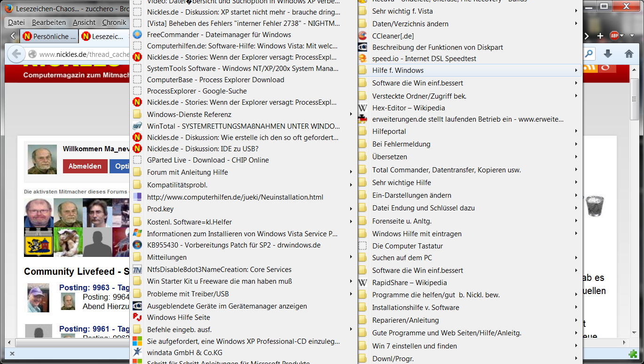Close the add-on bar with x
Screen dimensions: 644x364
coord(12,354)
